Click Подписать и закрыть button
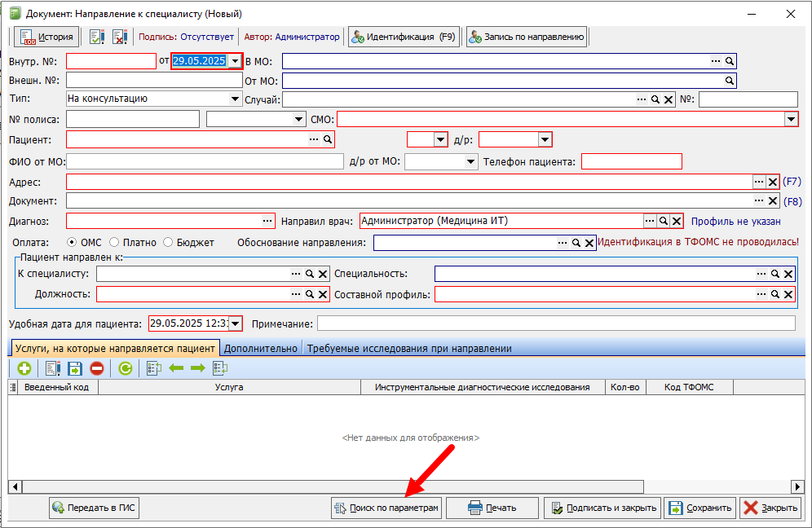Screen dimensions: 812x528 click(x=602, y=508)
